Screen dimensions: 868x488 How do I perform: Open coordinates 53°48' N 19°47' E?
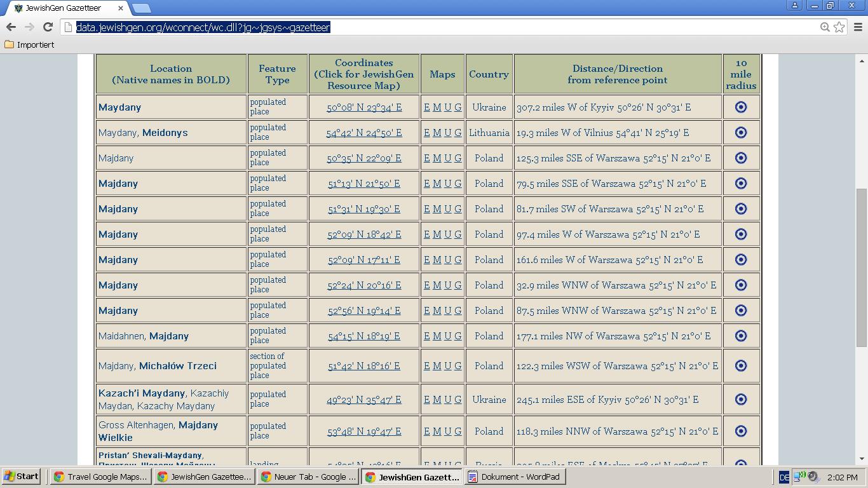point(364,431)
